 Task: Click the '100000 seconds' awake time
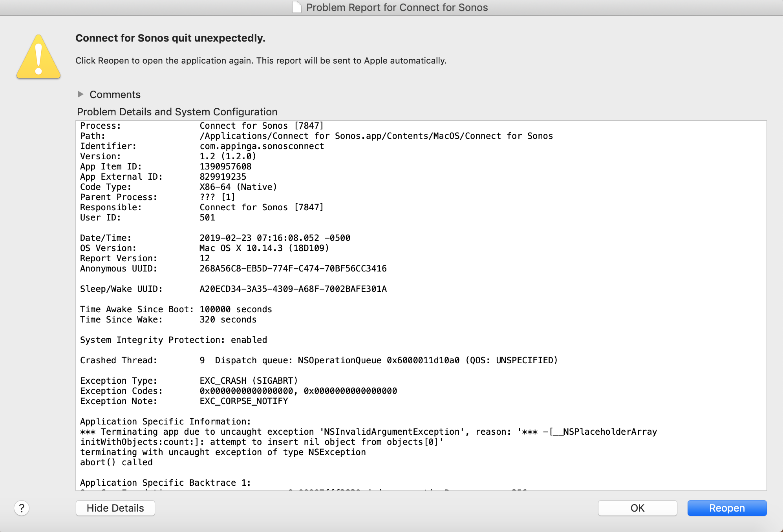236,309
